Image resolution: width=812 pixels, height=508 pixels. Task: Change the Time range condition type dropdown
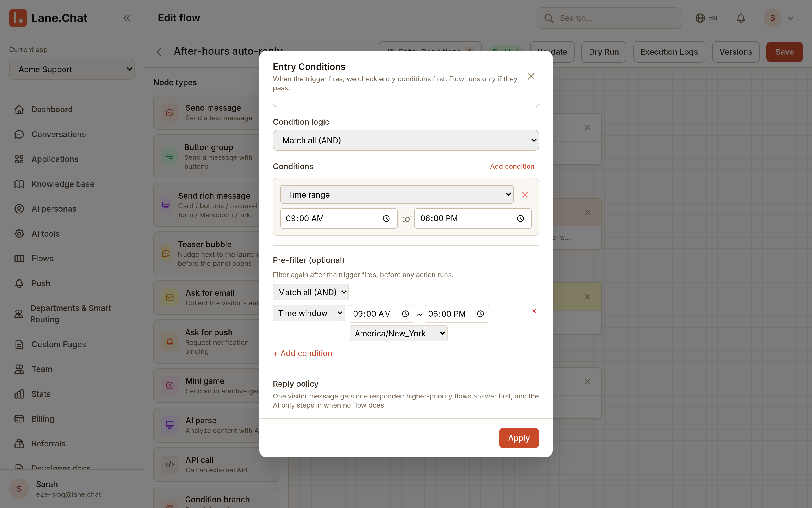click(397, 194)
